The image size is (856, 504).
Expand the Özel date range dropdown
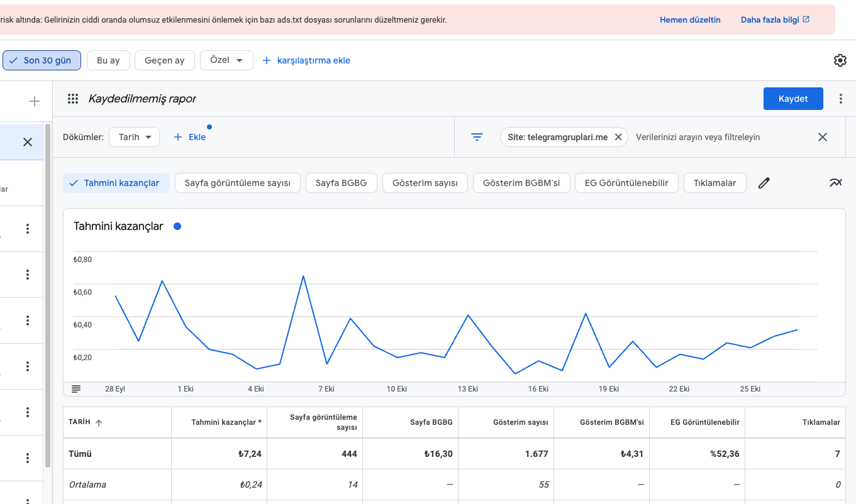226,60
